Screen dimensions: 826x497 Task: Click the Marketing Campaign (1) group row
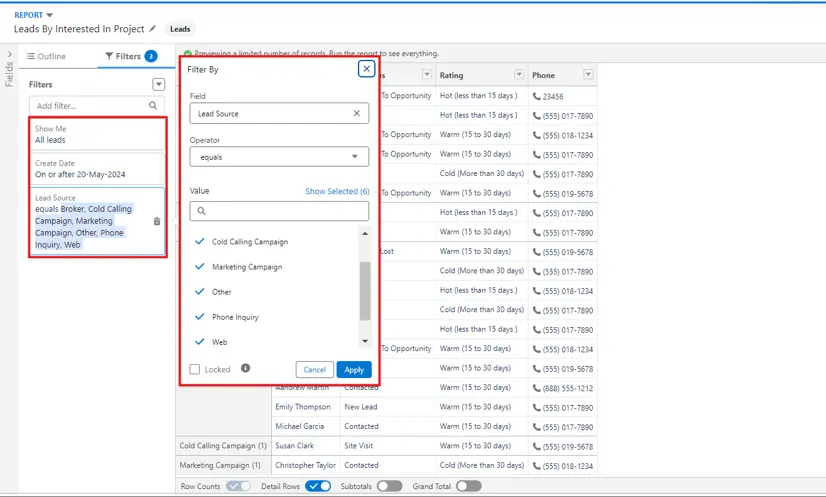pyautogui.click(x=223, y=465)
